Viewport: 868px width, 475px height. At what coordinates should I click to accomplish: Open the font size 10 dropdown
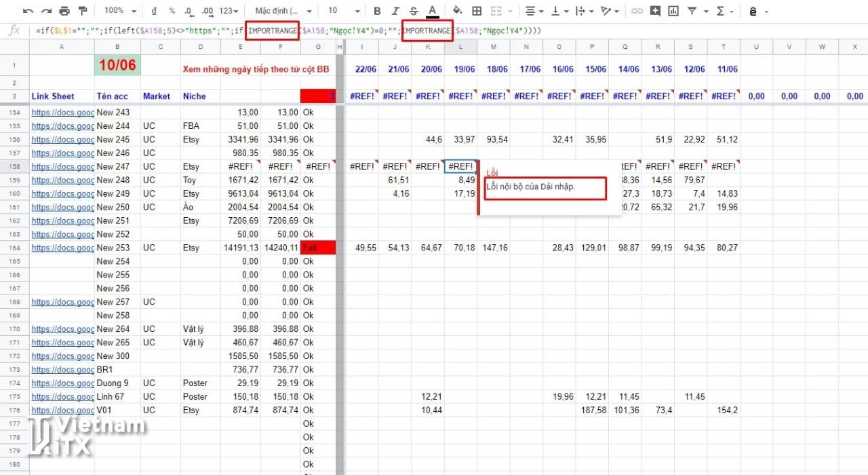coord(342,11)
